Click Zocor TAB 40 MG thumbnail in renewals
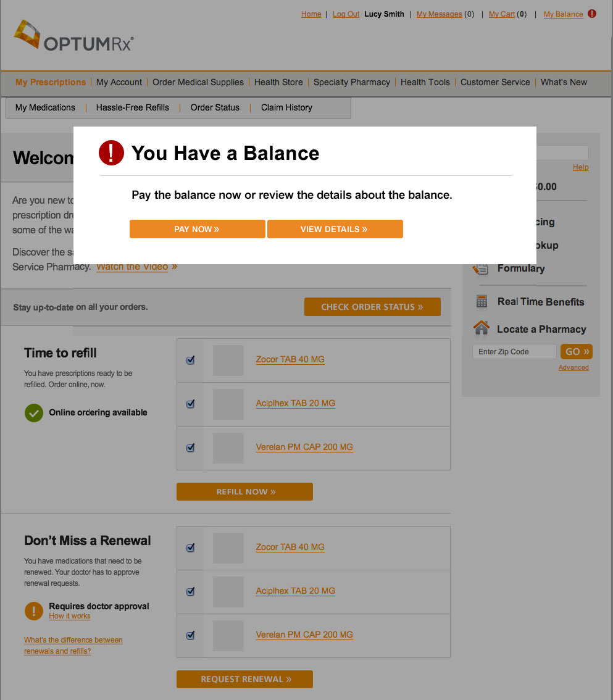Screen dimensions: 613x700 [228, 548]
